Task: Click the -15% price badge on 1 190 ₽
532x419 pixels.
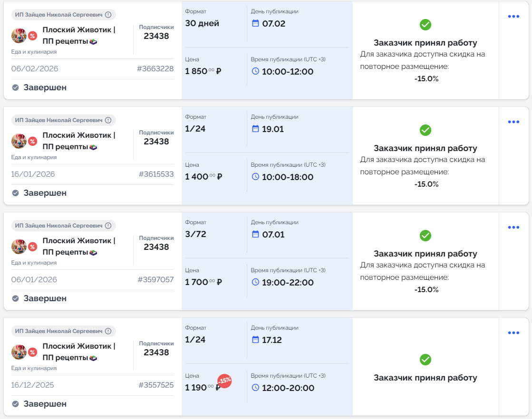Action: (224, 381)
